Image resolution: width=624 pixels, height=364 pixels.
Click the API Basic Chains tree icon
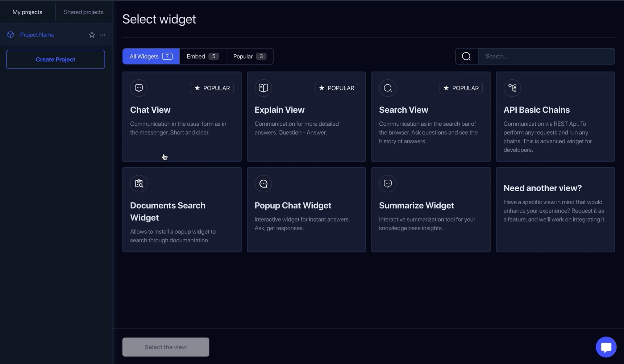[512, 88]
